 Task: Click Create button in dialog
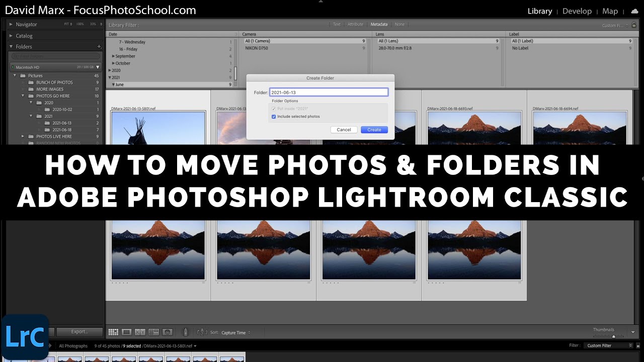[x=374, y=130]
